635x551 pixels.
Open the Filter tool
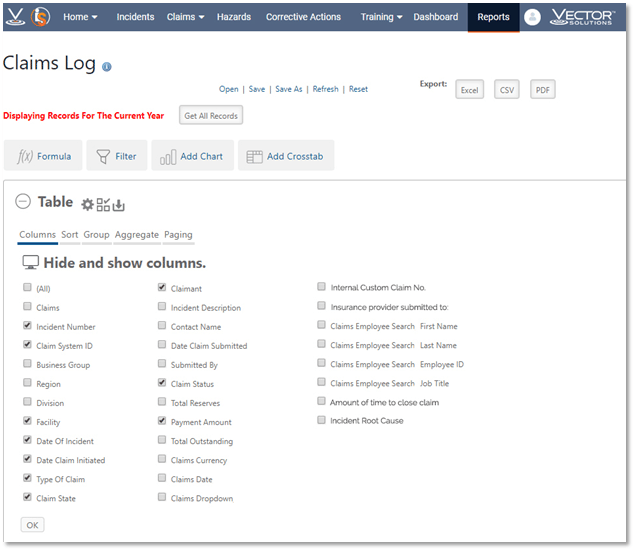(x=116, y=156)
